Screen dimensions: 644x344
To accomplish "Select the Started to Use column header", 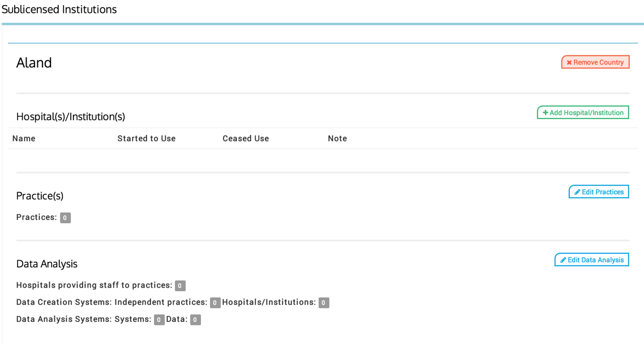I will click(x=147, y=139).
